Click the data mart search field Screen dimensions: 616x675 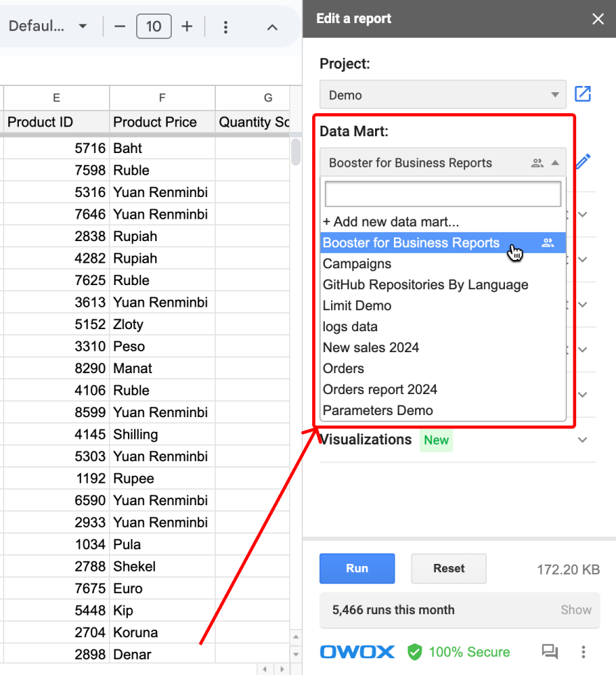pyautogui.click(x=443, y=194)
